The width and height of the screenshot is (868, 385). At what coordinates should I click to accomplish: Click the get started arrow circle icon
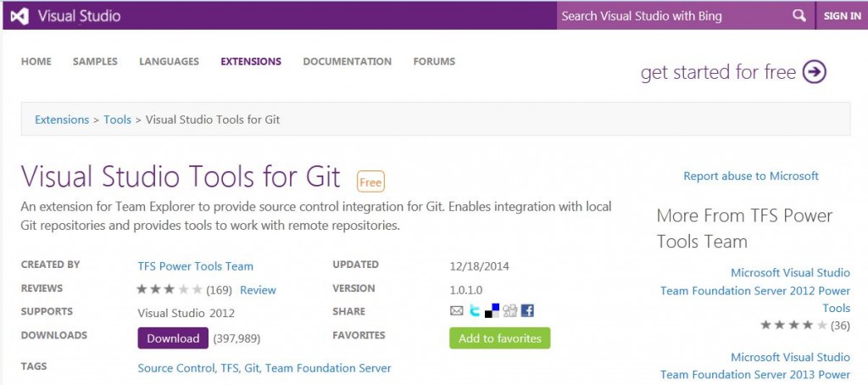point(815,72)
